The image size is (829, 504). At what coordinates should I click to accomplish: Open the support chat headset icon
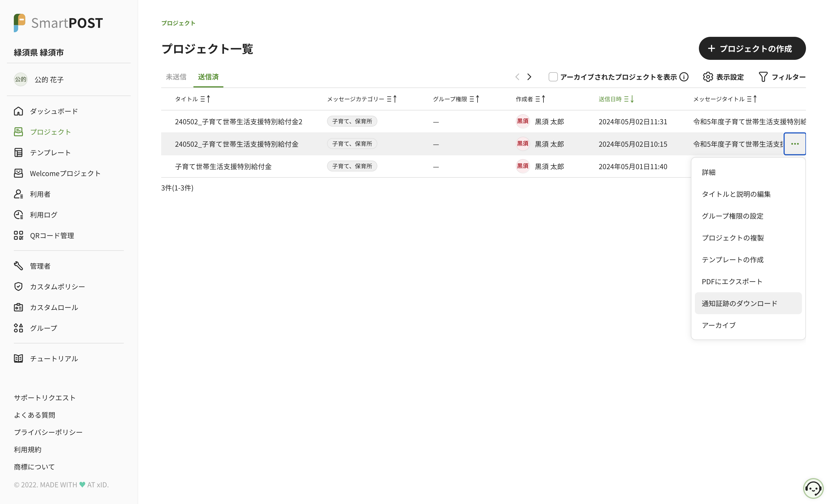point(813,488)
